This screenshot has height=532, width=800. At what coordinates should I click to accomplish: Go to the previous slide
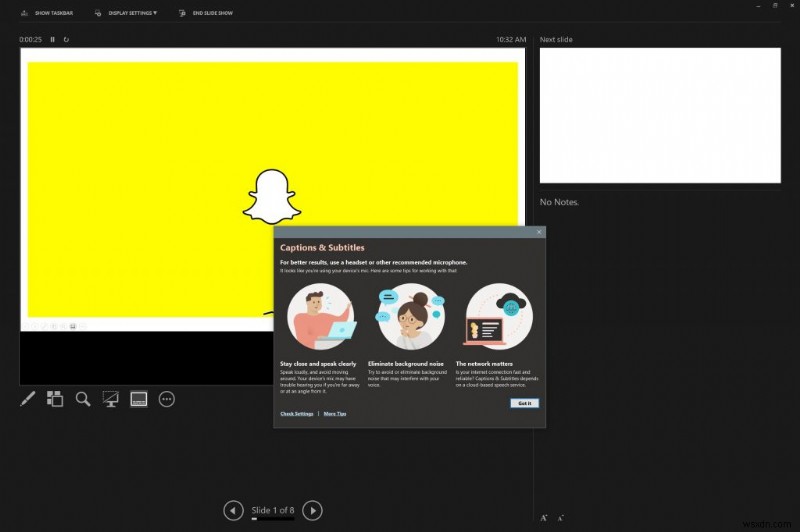pyautogui.click(x=233, y=510)
